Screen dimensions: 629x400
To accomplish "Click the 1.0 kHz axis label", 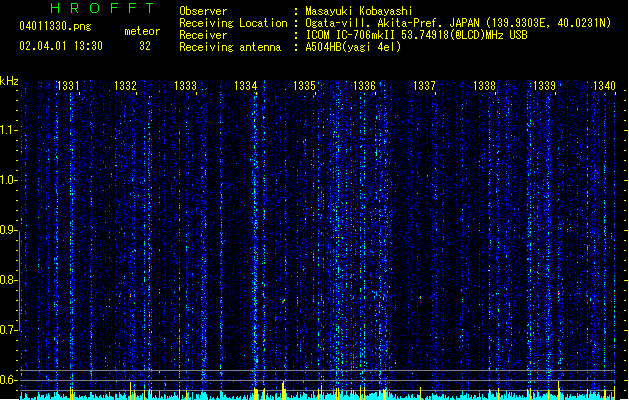I will tap(8, 180).
